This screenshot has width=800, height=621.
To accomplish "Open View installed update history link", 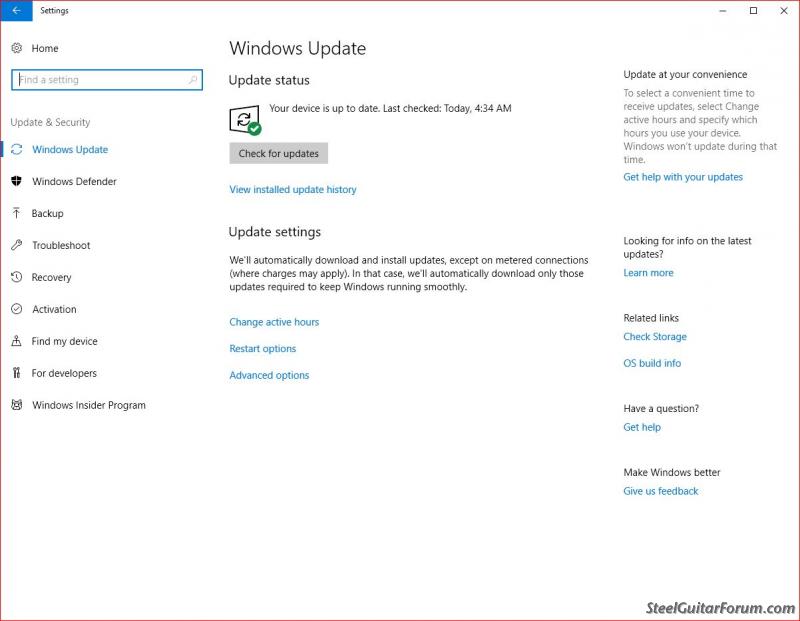I will [293, 189].
